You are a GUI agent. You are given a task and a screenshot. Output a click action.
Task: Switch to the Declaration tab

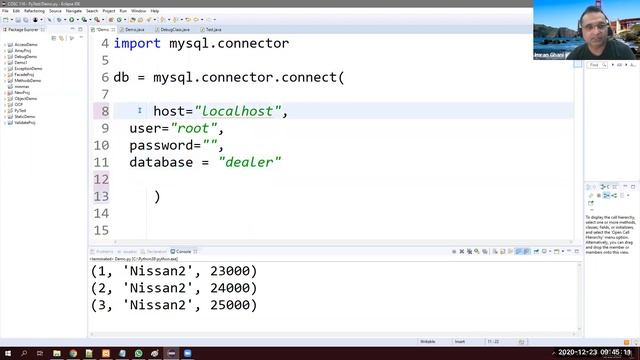click(154, 251)
